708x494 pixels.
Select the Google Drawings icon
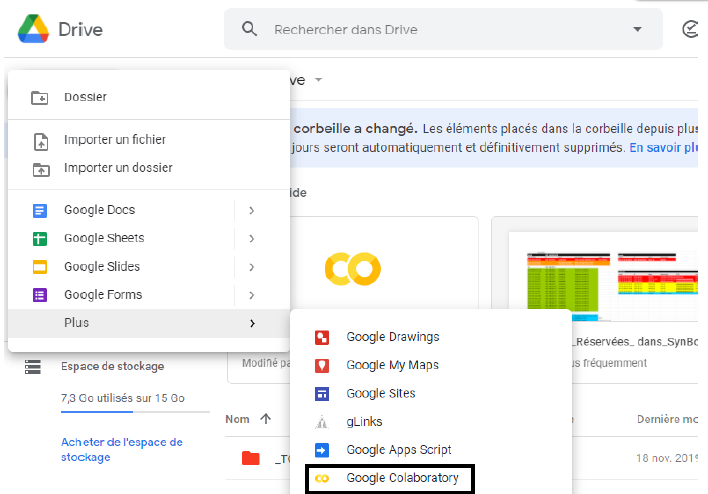coord(322,337)
